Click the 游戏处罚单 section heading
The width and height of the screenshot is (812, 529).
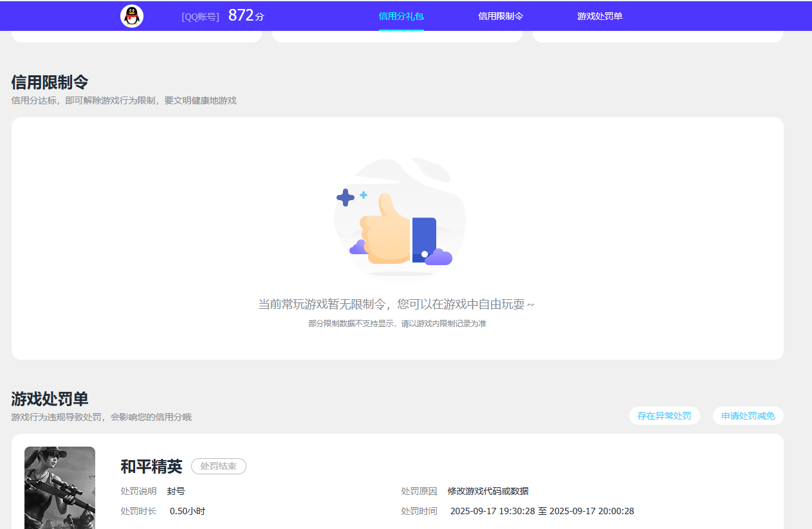coord(50,399)
